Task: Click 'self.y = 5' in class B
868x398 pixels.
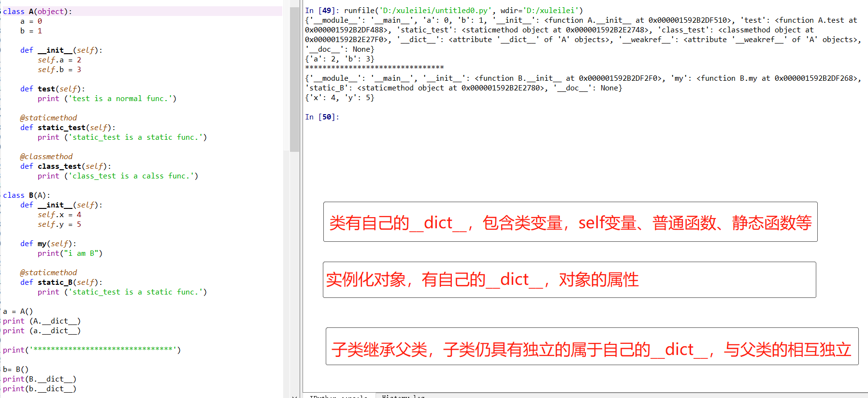Action: [59, 224]
